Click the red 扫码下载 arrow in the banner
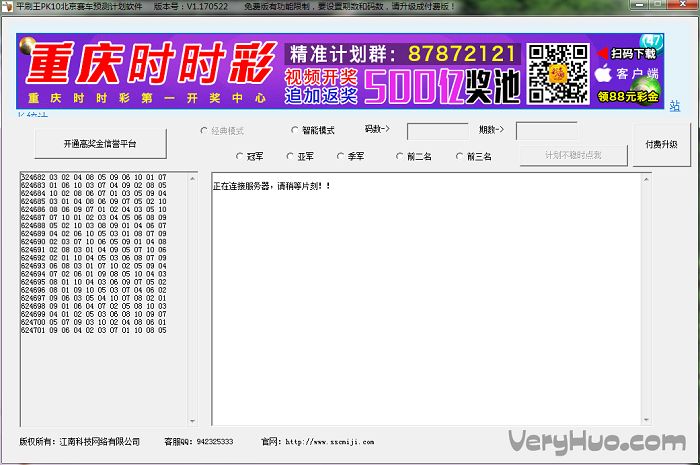This screenshot has height=465, width=700. tap(603, 54)
